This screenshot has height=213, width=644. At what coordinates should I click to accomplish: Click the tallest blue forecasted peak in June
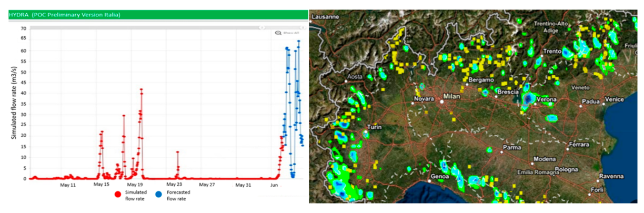pyautogui.click(x=298, y=41)
